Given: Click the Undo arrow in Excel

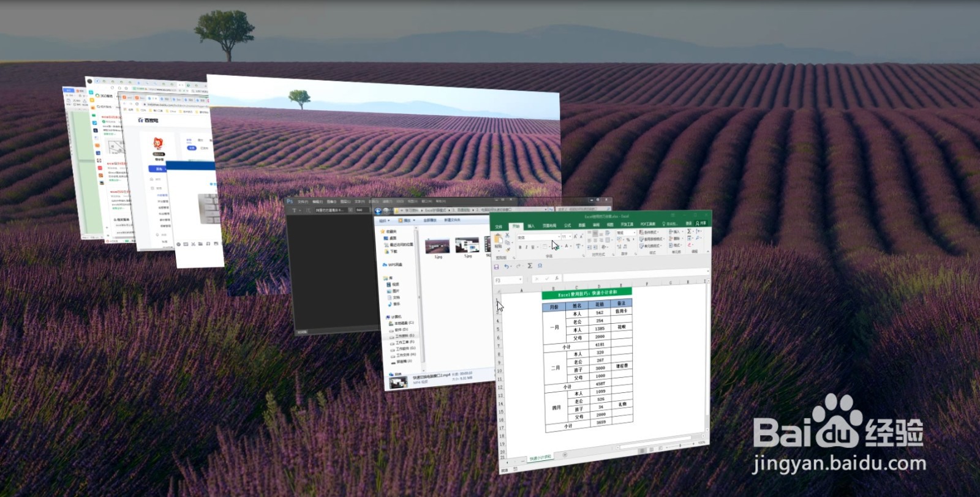Looking at the screenshot, I should pos(507,267).
